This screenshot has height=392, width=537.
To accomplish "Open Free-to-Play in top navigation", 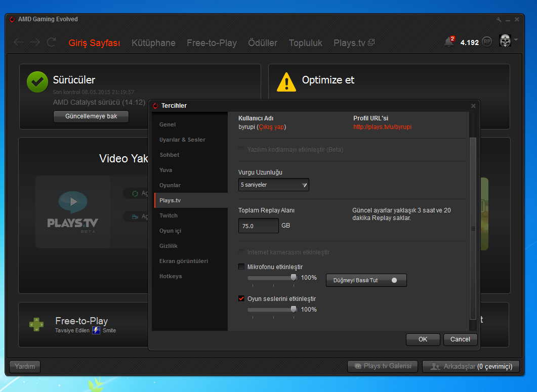I will click(x=212, y=43).
